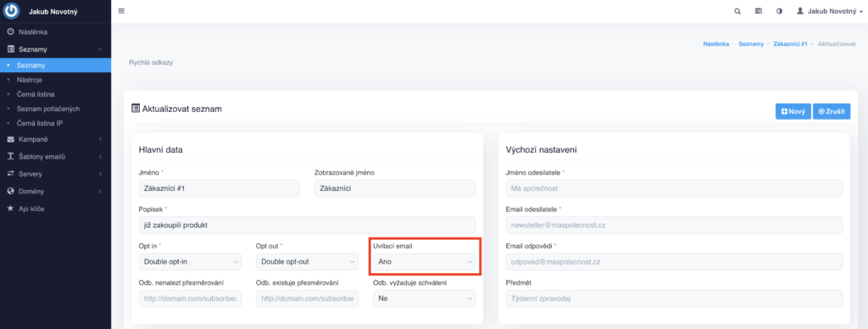Screen dimensions: 868x329
Task: Open the Opt in dropdown
Action: click(x=190, y=261)
